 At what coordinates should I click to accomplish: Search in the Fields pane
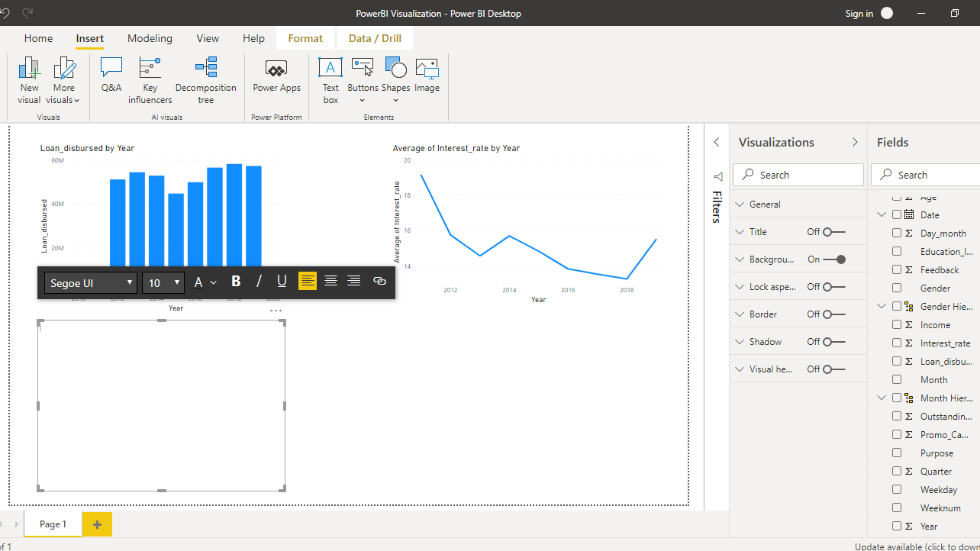tap(926, 175)
